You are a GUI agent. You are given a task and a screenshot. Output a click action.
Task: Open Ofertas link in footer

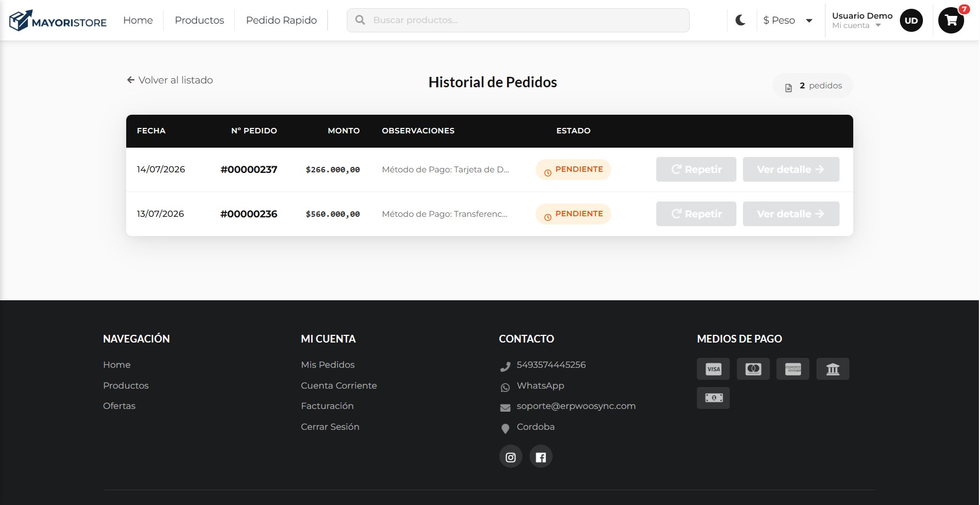point(120,406)
